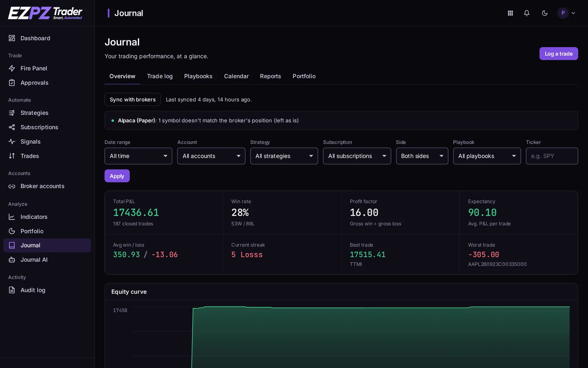Focus the Ticker input field

552,156
